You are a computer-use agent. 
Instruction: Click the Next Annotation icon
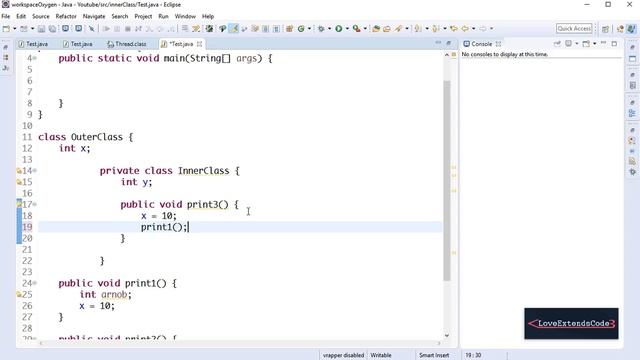tap(418, 29)
